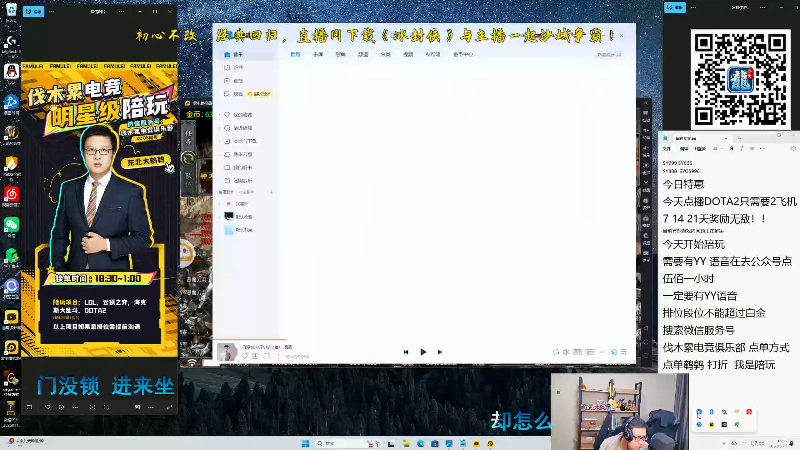This screenshot has height=450, width=800.
Task: Open the now-playing album cover thumbnail
Action: 227,352
